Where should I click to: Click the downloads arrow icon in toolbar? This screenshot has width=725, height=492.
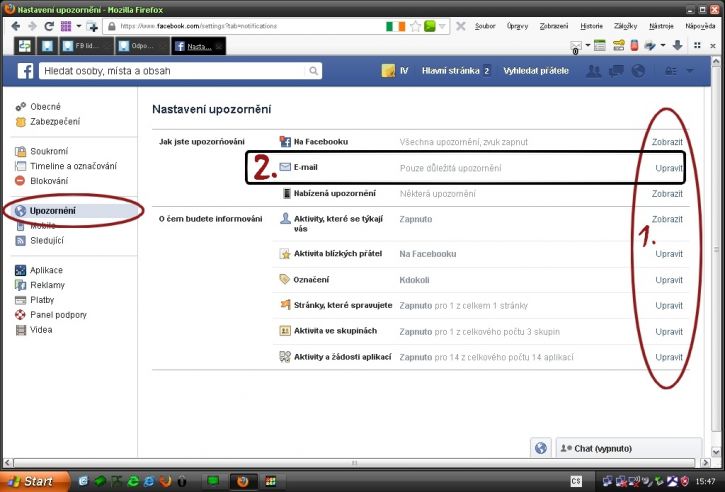pos(677,45)
